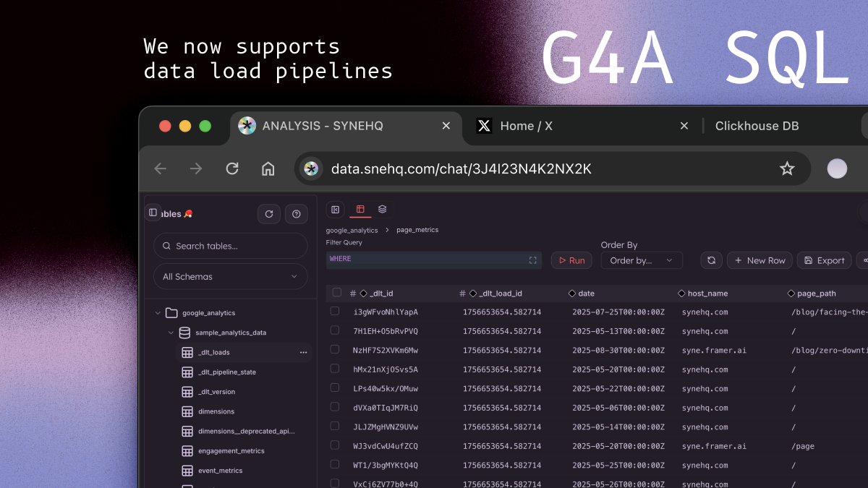Toggle the sidebar panel icon beside Tables
868x488 pixels.
153,213
